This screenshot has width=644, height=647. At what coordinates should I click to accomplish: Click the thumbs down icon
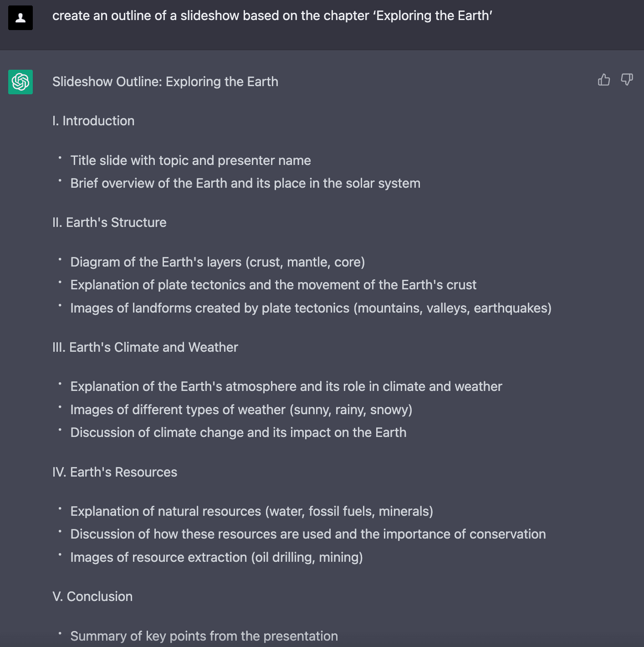(x=627, y=80)
